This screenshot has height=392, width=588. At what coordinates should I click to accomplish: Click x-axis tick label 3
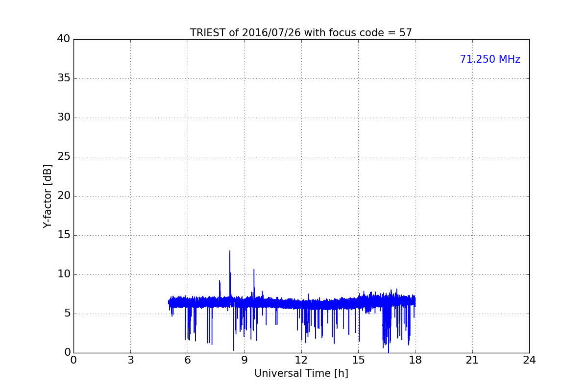tap(130, 360)
